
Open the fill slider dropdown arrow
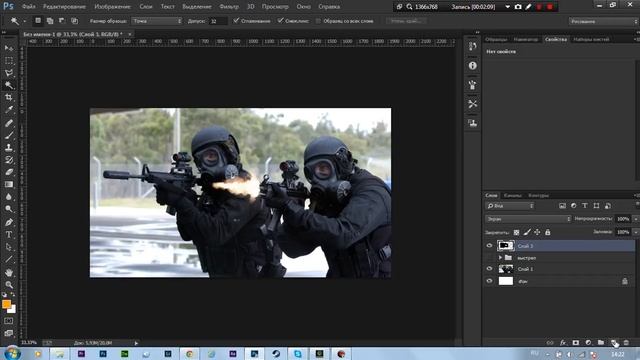point(635,232)
